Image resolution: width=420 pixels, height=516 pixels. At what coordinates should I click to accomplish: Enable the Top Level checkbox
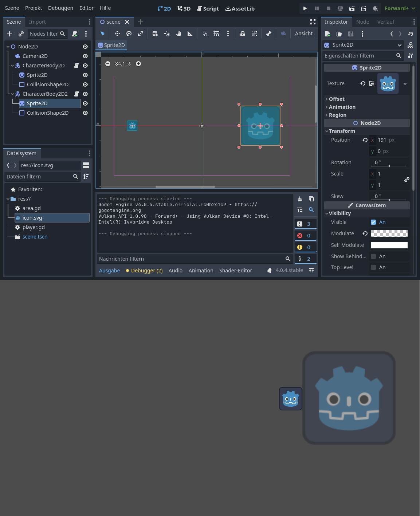(373, 267)
